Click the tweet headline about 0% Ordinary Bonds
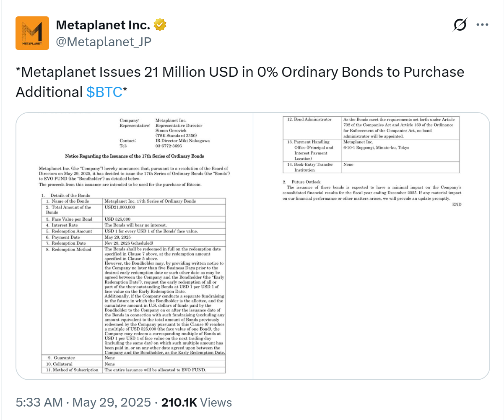This screenshot has width=504, height=420. [240, 72]
